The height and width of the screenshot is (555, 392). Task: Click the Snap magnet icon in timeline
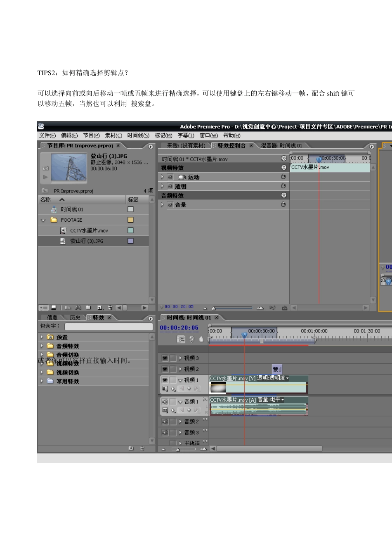pos(181,339)
